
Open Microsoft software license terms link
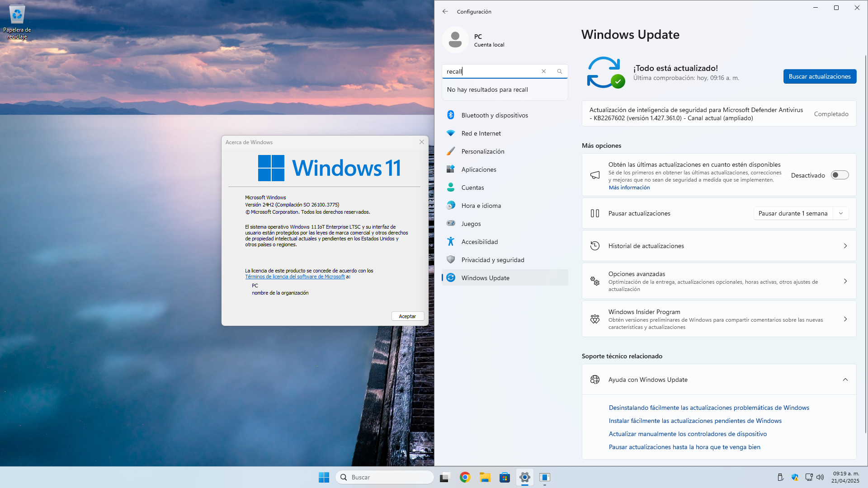[295, 277]
